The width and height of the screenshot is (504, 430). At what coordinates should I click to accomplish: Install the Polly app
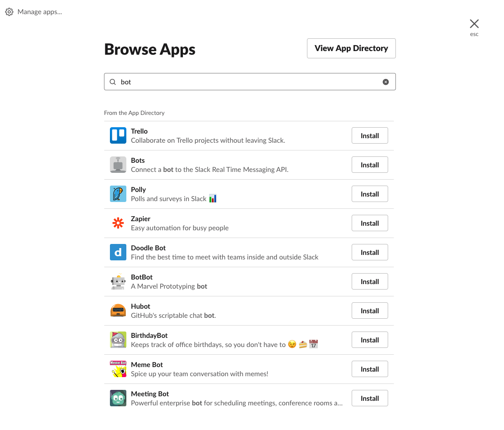pos(369,194)
